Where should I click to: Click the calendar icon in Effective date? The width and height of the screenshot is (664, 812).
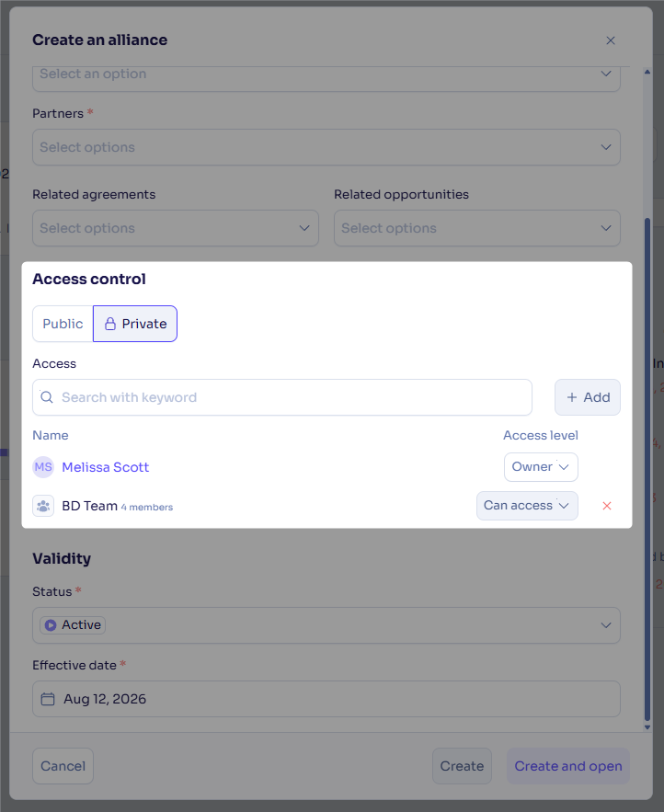pos(48,699)
